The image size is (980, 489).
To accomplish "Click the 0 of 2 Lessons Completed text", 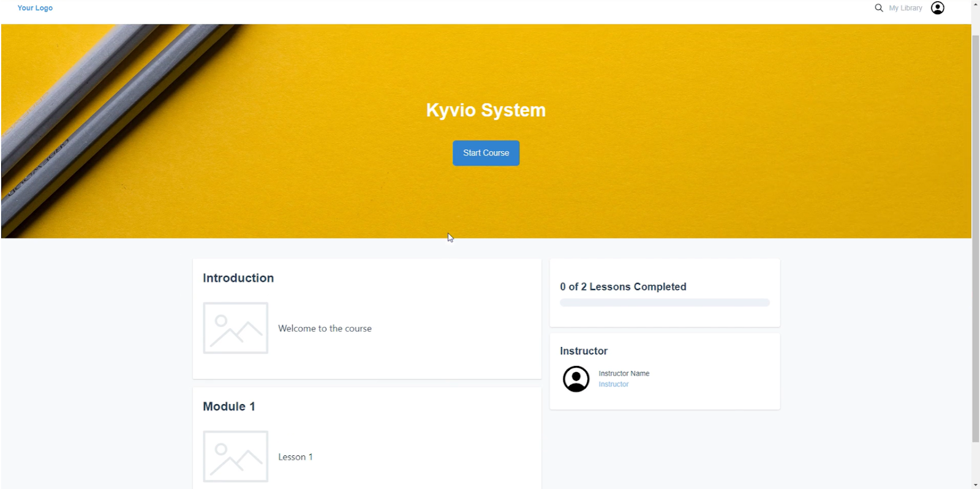I will [x=623, y=286].
